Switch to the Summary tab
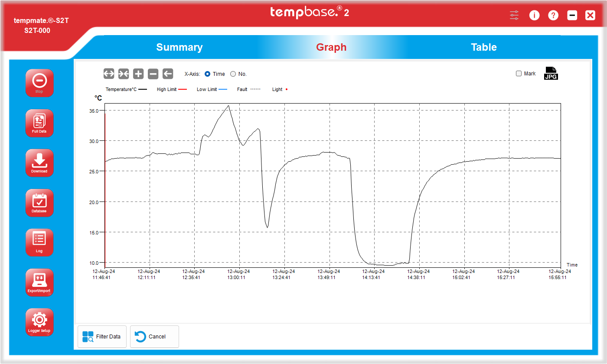Image resolution: width=607 pixels, height=364 pixels. 179,47
